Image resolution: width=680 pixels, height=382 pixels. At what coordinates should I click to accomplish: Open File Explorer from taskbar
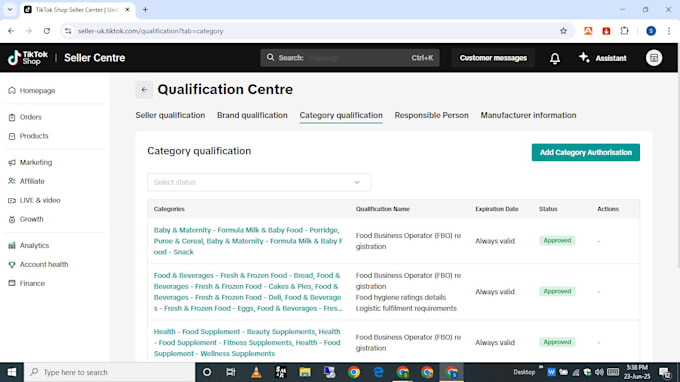pyautogui.click(x=305, y=372)
